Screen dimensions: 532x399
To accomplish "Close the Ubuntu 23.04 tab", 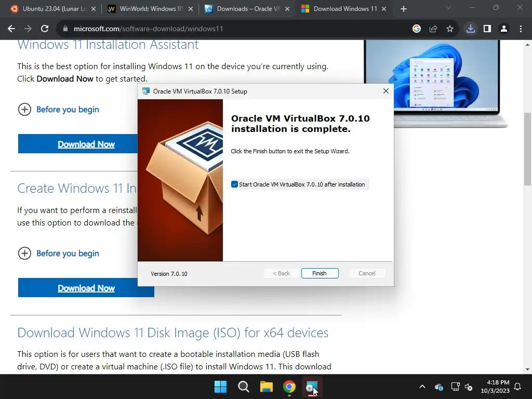I will [x=94, y=9].
